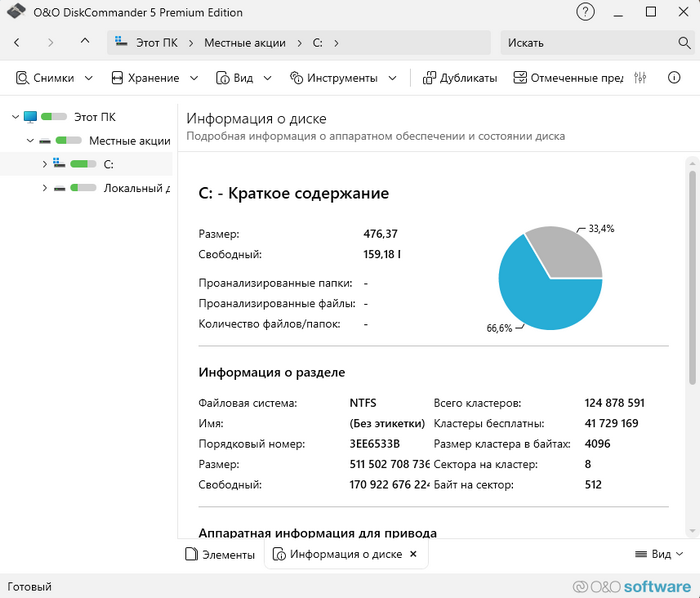
Task: Click Этот ПК breadcrumb segment
Action: 157,43
